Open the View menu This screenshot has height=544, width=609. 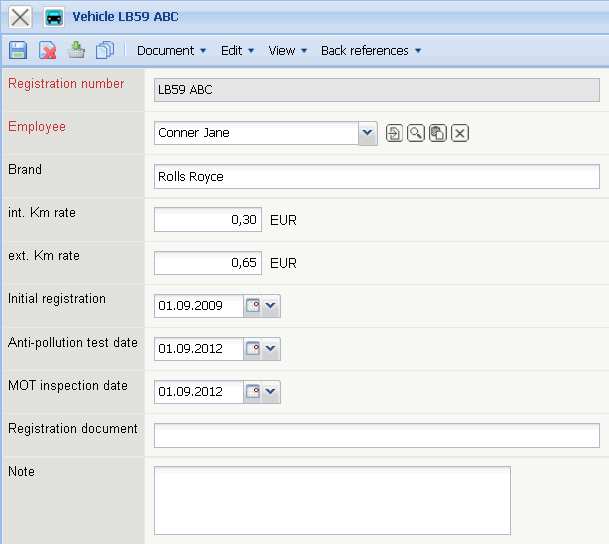(288, 51)
